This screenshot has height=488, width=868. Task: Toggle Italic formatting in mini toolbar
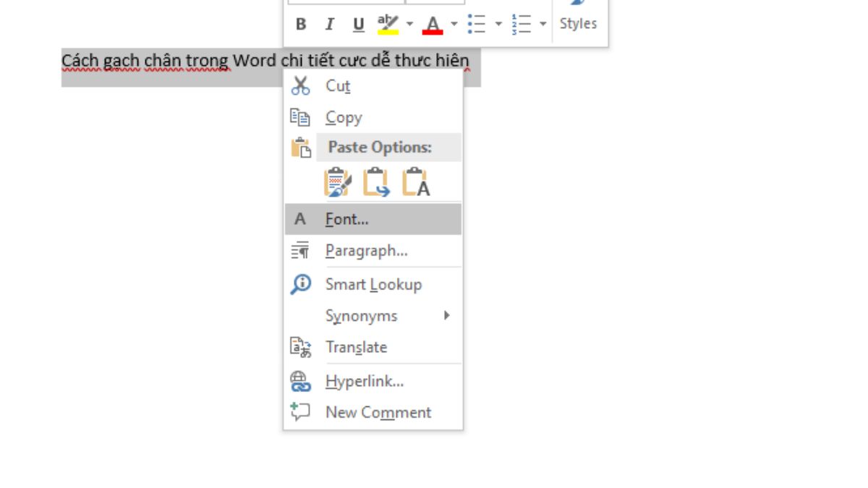click(x=330, y=25)
